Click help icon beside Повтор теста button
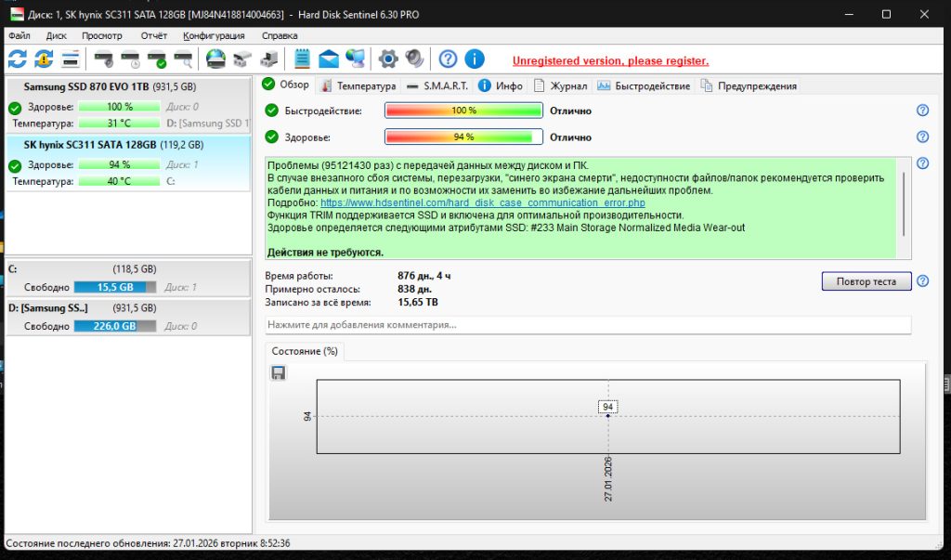 [922, 280]
